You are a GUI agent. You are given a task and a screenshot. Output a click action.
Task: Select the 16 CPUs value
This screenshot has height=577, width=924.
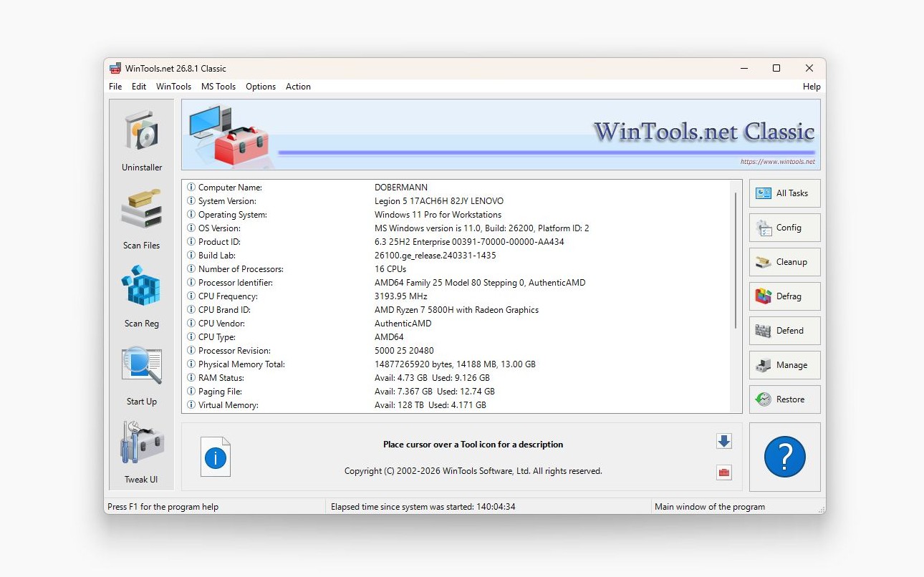click(x=390, y=269)
